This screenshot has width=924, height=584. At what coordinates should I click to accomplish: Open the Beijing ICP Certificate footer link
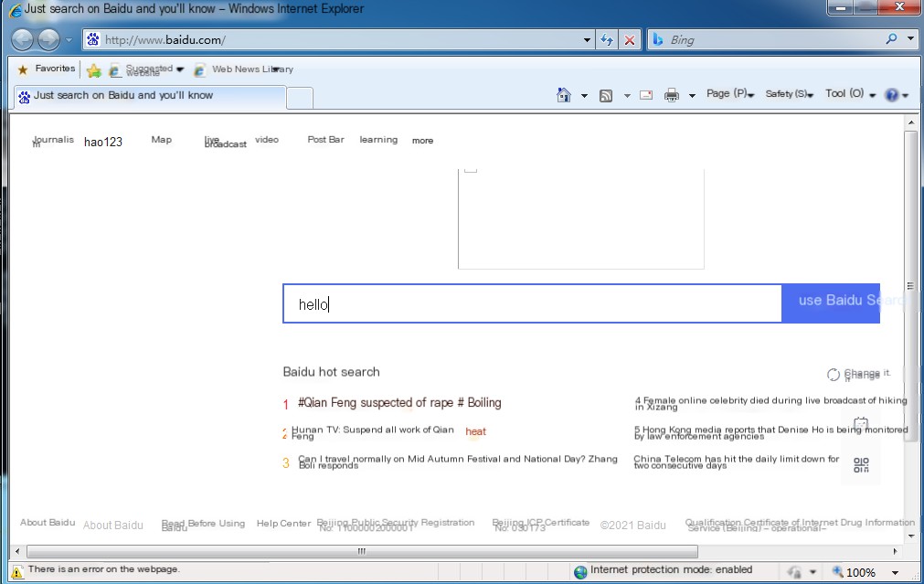click(540, 525)
